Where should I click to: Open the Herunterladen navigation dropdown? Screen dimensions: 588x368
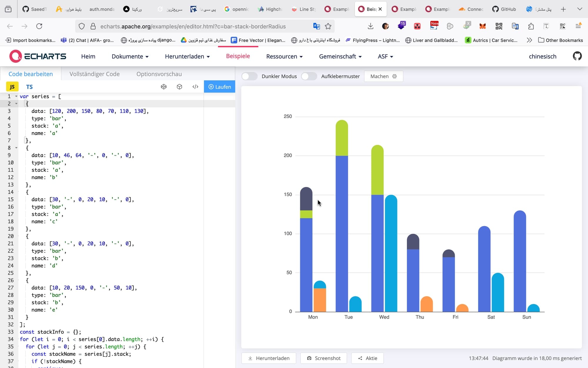[187, 56]
